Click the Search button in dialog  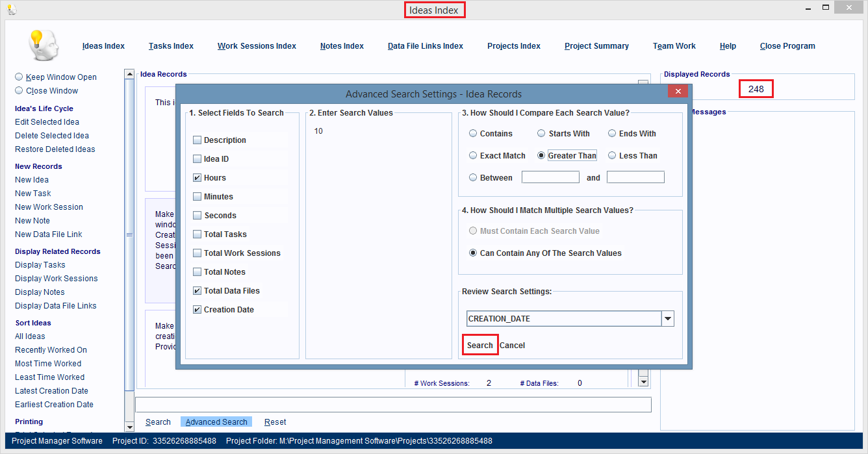click(480, 346)
